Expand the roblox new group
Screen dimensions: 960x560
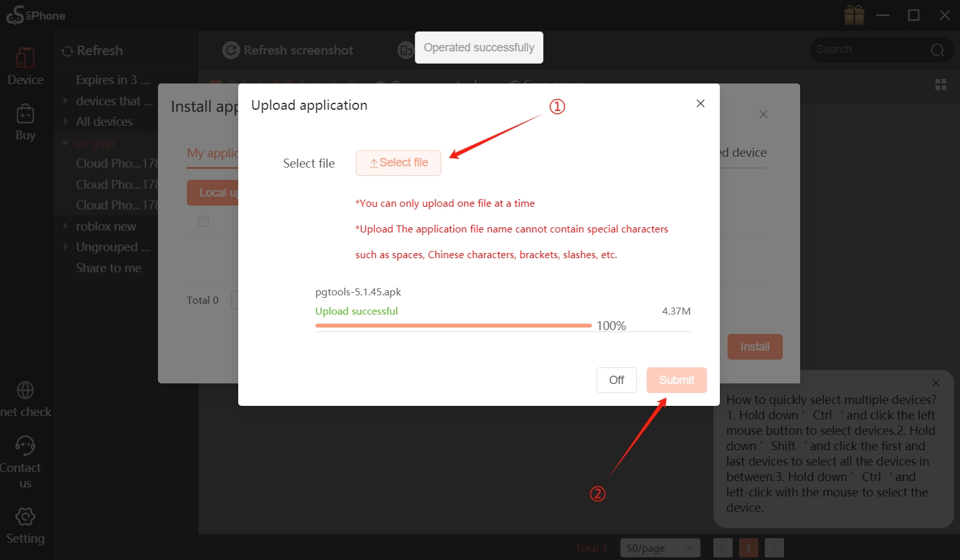tap(65, 225)
